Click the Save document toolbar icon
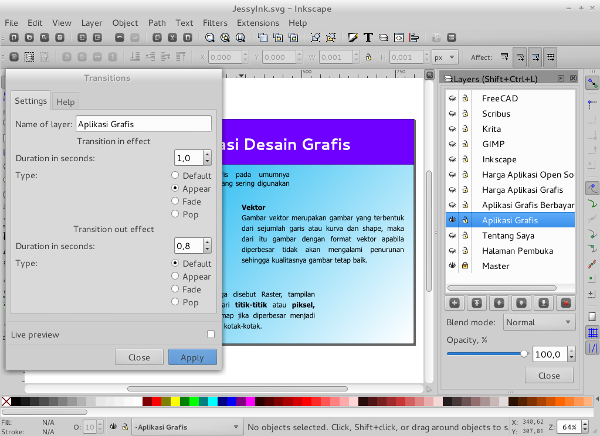Image resolution: width=600 pixels, height=436 pixels. pos(44,38)
